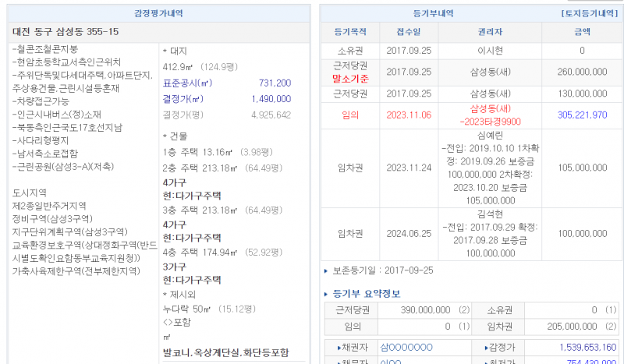
Task: Click the 표준공시(㎡) label
Action: coord(188,83)
